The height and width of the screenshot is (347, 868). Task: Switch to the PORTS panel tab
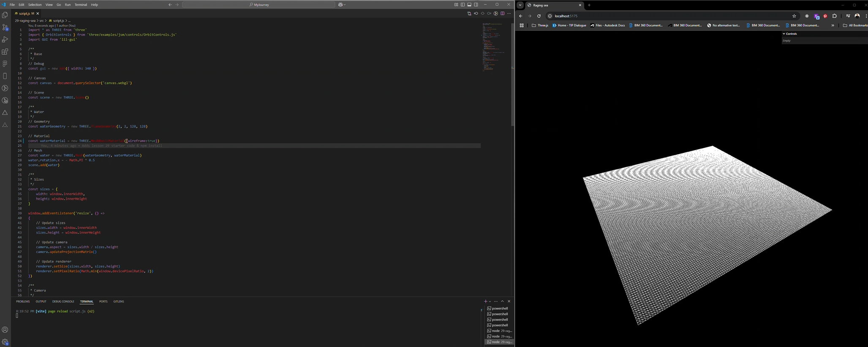[103, 301]
